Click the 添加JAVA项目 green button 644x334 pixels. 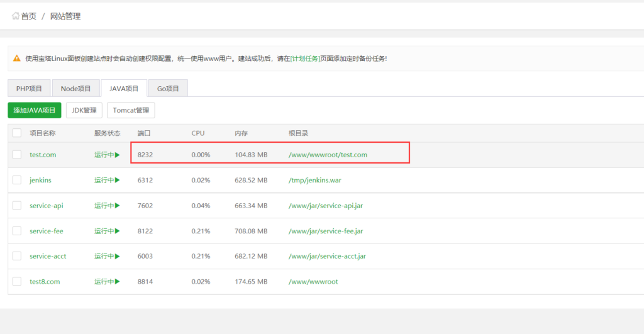tap(35, 110)
